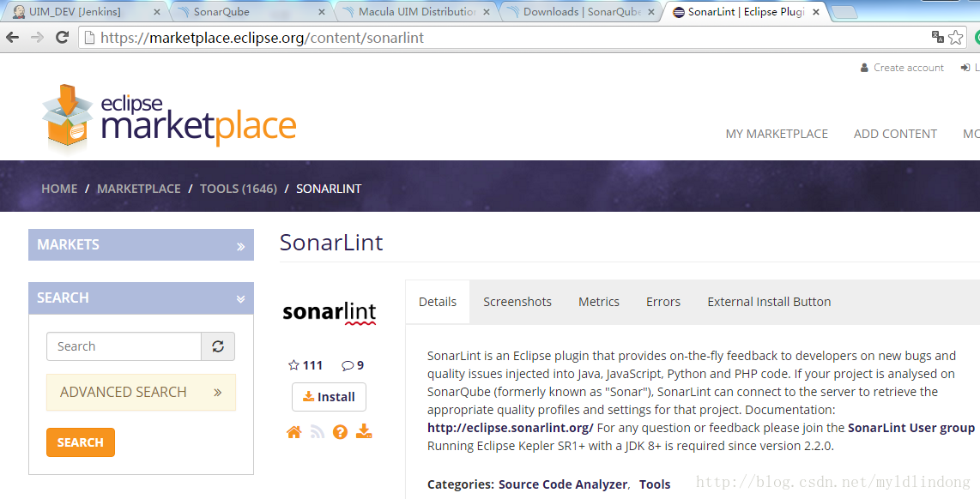The image size is (980, 499).
Task: Click the sonarlint logo image
Action: point(330,312)
